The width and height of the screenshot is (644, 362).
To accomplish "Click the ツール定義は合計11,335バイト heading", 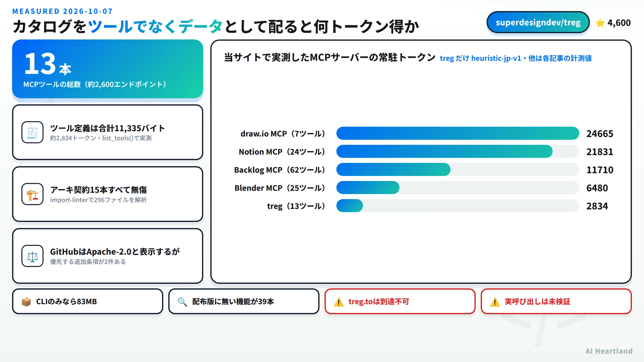I will pyautogui.click(x=108, y=128).
